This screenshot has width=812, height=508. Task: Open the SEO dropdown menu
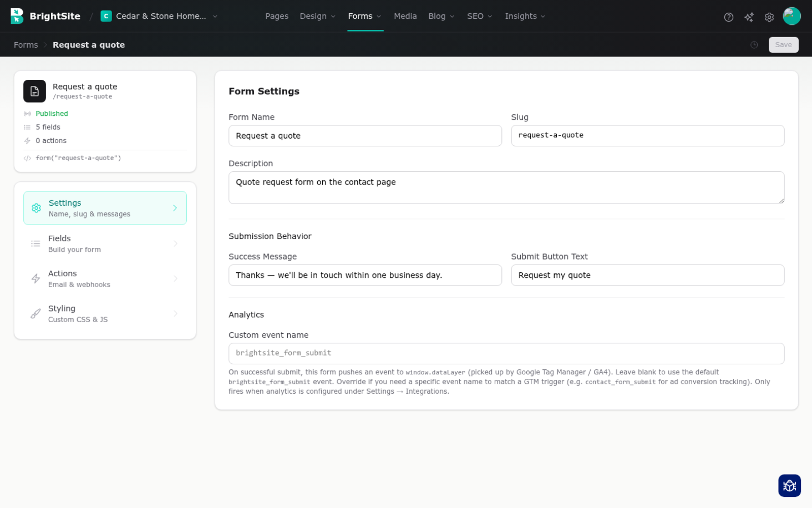coord(480,16)
